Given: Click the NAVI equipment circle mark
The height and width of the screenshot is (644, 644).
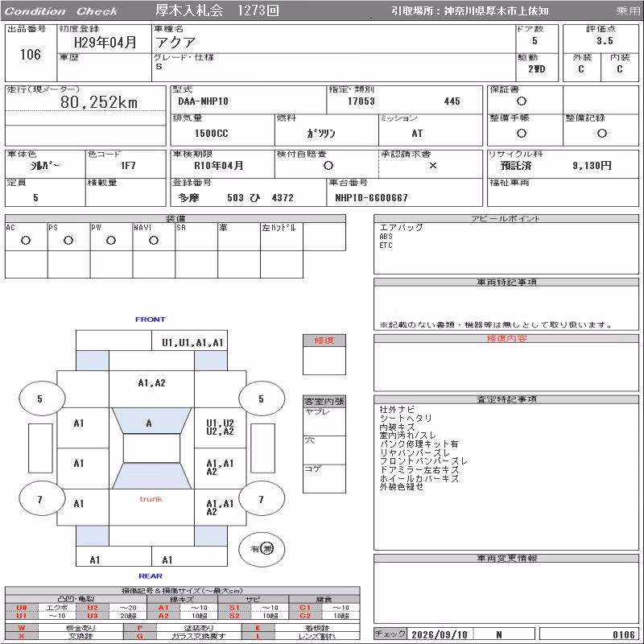Looking at the screenshot, I should point(154,240).
